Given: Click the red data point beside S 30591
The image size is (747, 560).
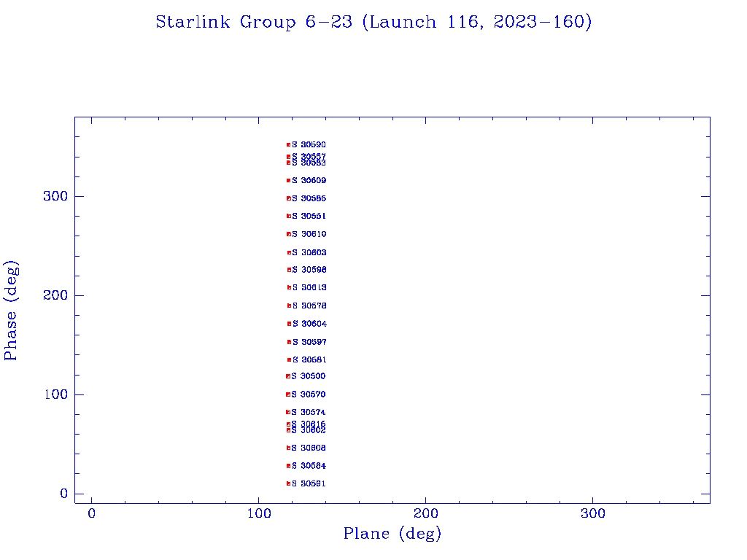Looking at the screenshot, I should click(x=288, y=484).
